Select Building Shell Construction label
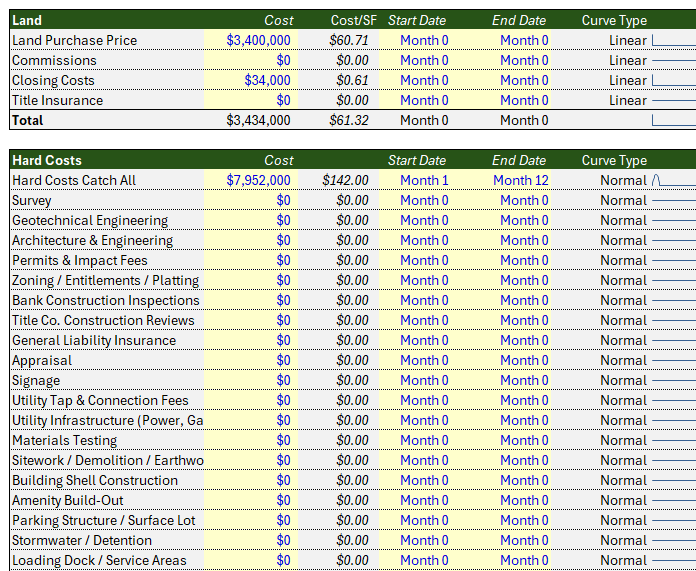The height and width of the screenshot is (571, 696). 95,480
